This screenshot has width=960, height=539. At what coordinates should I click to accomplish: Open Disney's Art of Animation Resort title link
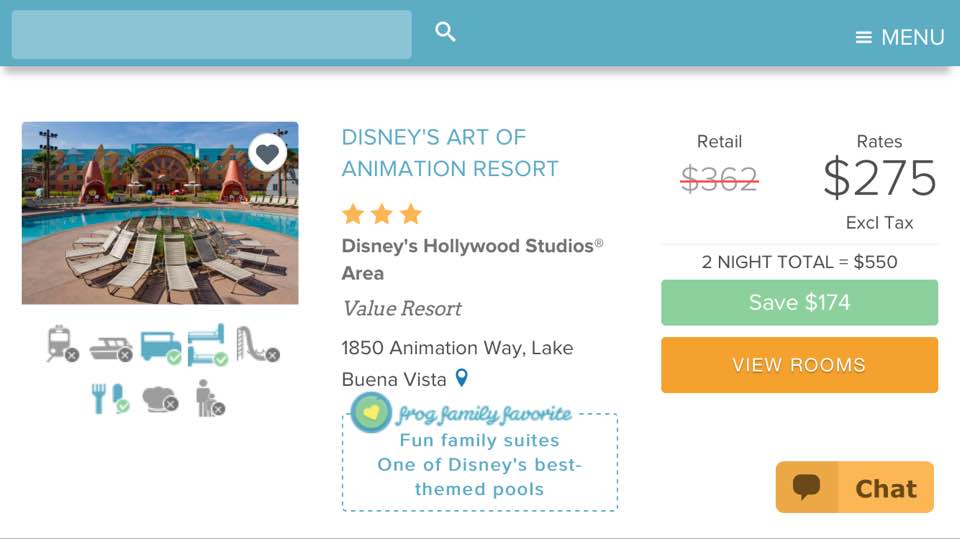[x=450, y=153]
